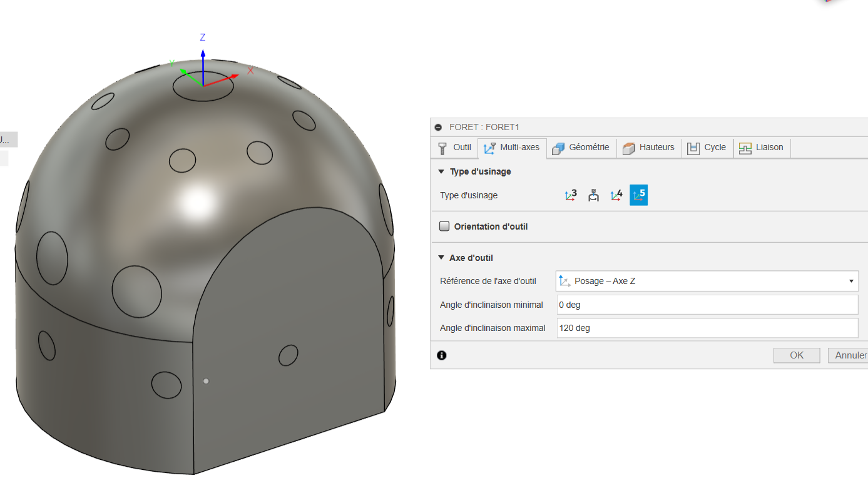This screenshot has width=868, height=498.
Task: Select the 3-axis machining type icon
Action: coord(571,195)
